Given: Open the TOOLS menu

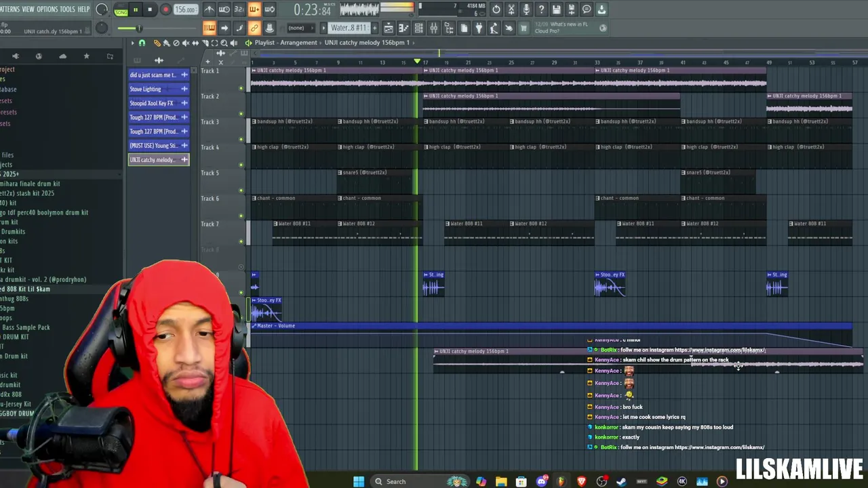Looking at the screenshot, I should point(67,9).
